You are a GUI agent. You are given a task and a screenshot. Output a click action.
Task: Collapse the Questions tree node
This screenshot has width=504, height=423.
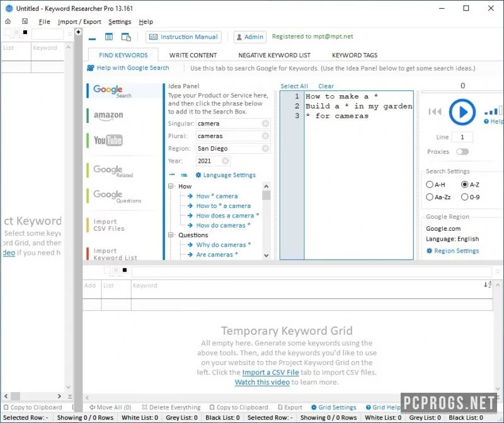[171, 235]
